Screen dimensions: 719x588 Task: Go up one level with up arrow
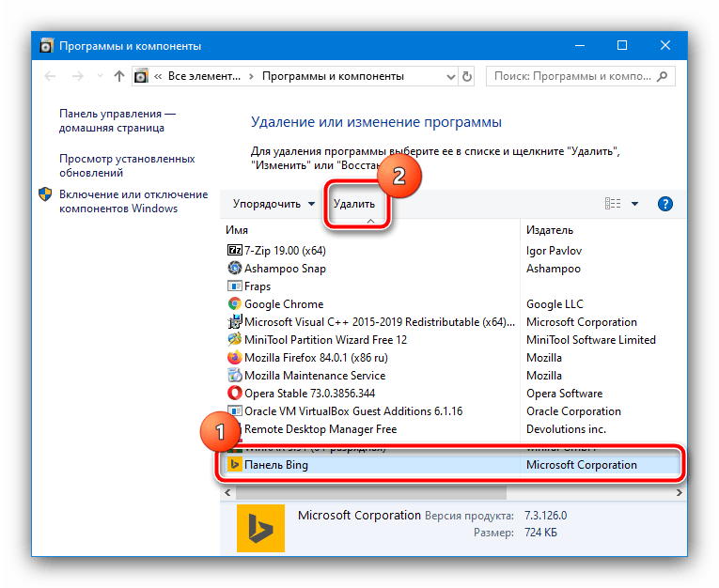tap(119, 76)
